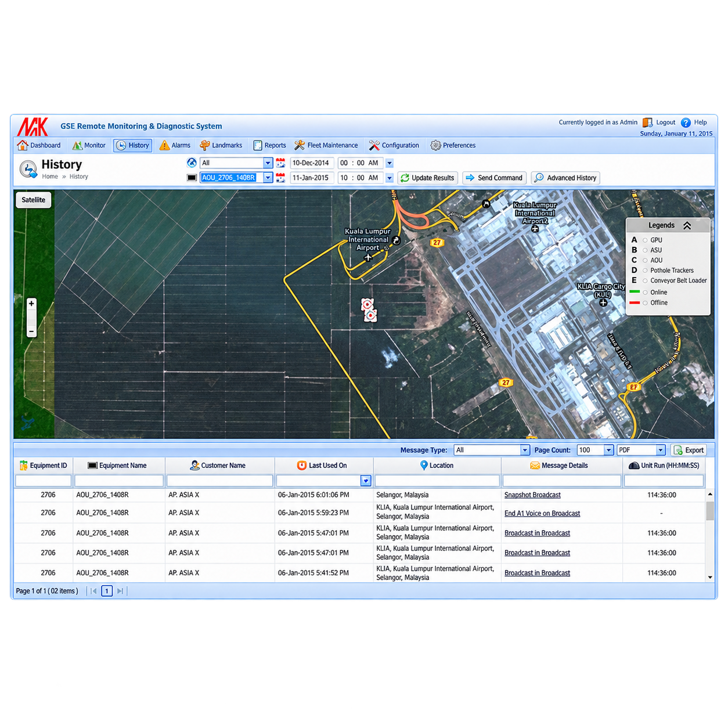728x728 pixels.
Task: Click the red Offline color swatch
Action: pyautogui.click(x=635, y=302)
